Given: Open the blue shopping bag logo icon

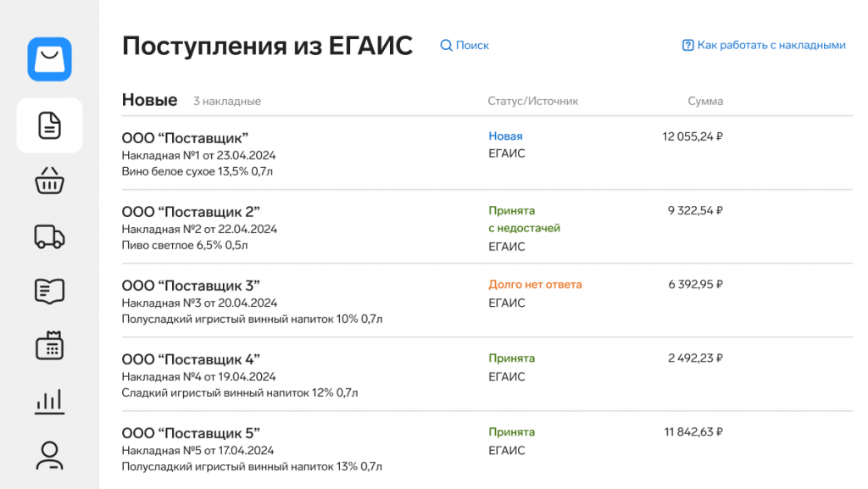Looking at the screenshot, I should pos(49,59).
